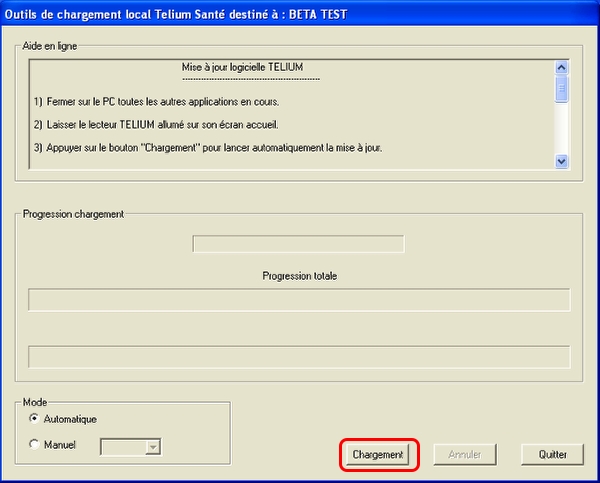The image size is (600, 483).
Task: Click the 'Aide en ligne' group label
Action: pyautogui.click(x=50, y=46)
